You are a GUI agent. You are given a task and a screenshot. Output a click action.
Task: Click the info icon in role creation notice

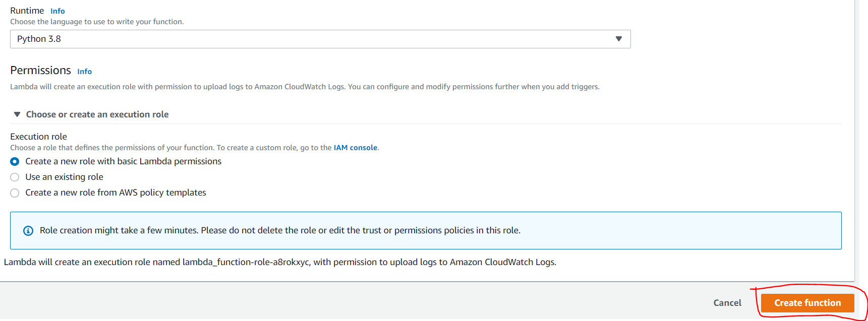point(28,231)
